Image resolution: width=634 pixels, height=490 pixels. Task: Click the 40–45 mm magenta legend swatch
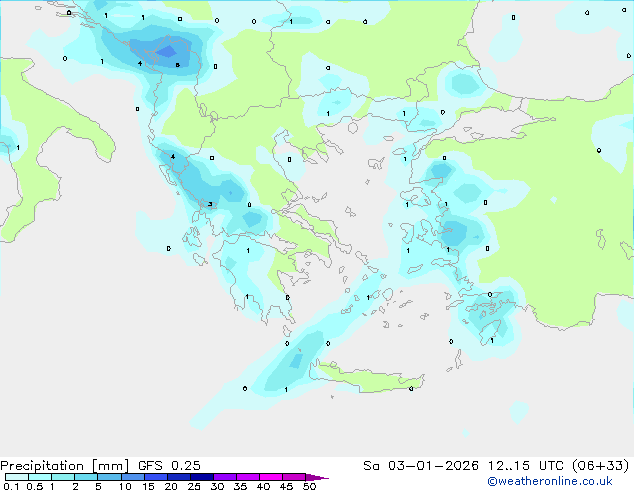[x=271, y=477]
